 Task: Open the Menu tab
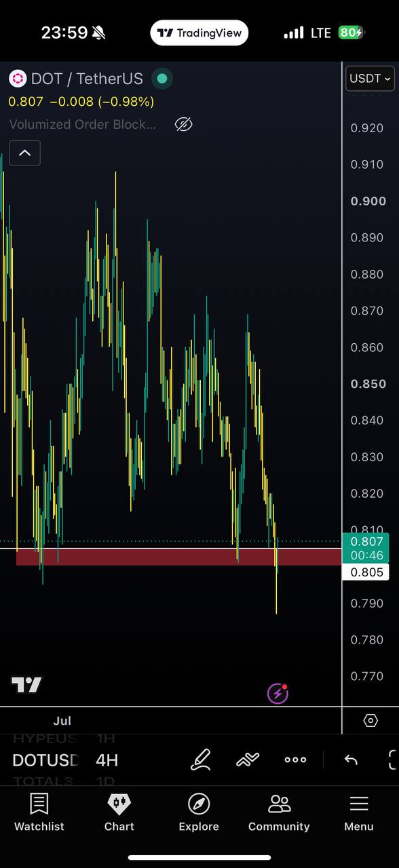point(358,812)
